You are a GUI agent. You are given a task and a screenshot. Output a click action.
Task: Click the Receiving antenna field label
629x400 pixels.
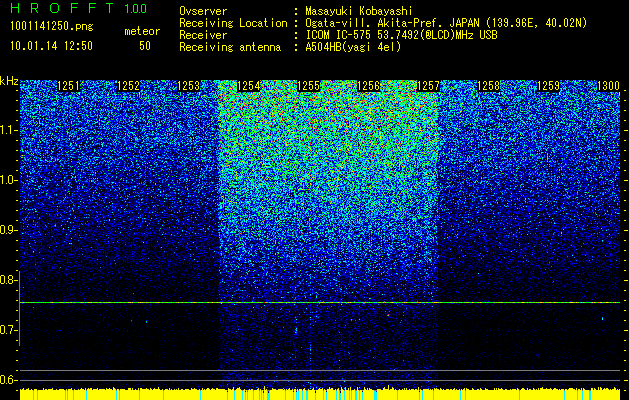pos(230,47)
